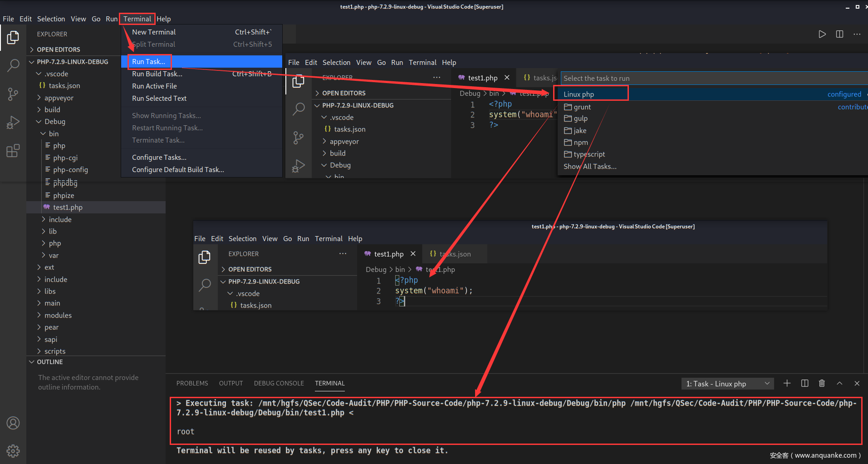
Task: Click Show All Tasks... option
Action: pyautogui.click(x=590, y=167)
